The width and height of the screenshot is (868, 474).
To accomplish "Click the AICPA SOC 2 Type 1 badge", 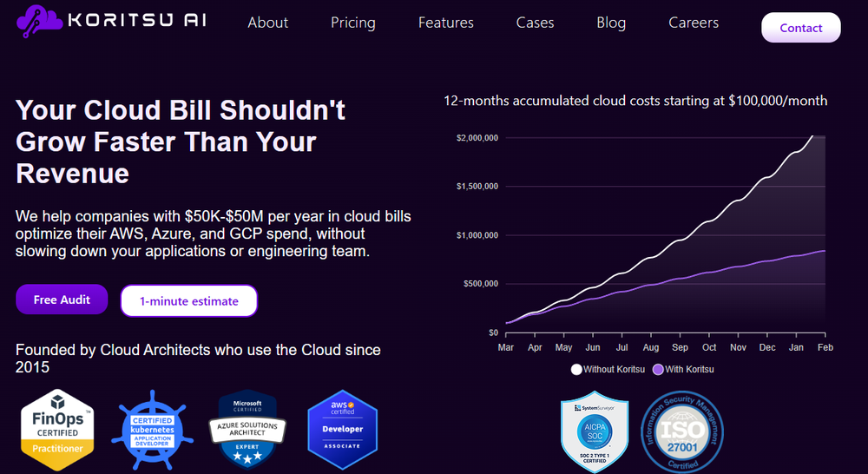I will [594, 431].
